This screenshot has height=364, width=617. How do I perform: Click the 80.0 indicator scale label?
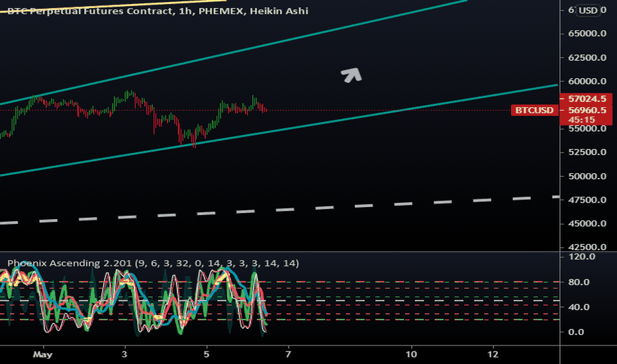(x=579, y=282)
